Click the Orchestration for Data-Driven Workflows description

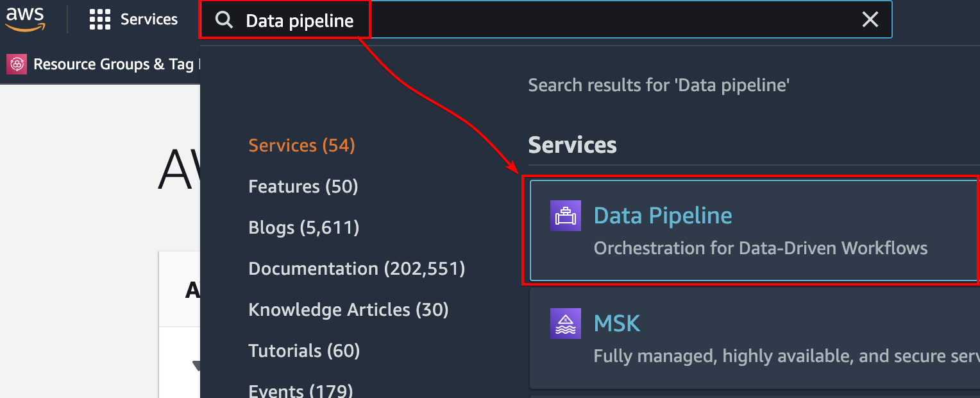(x=761, y=248)
